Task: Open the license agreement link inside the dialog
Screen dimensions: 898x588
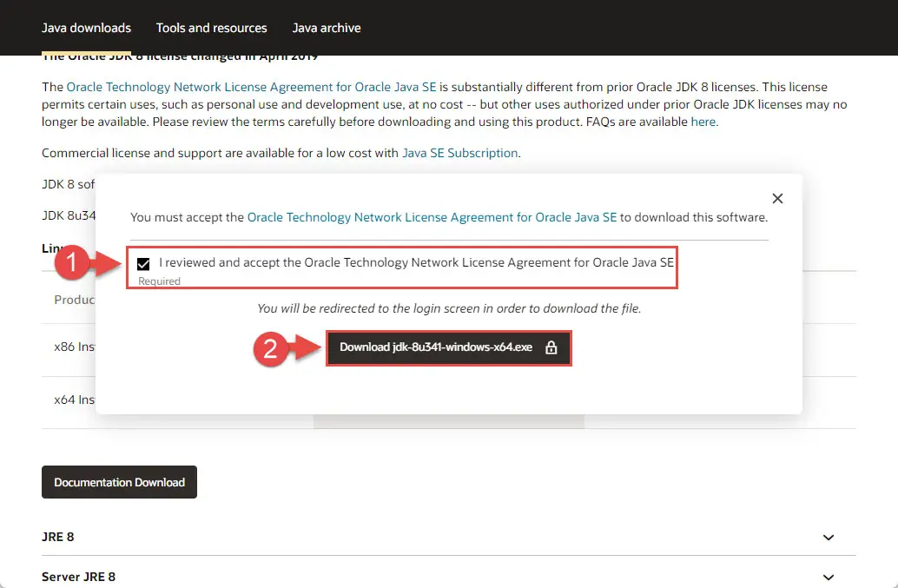Action: (x=430, y=217)
